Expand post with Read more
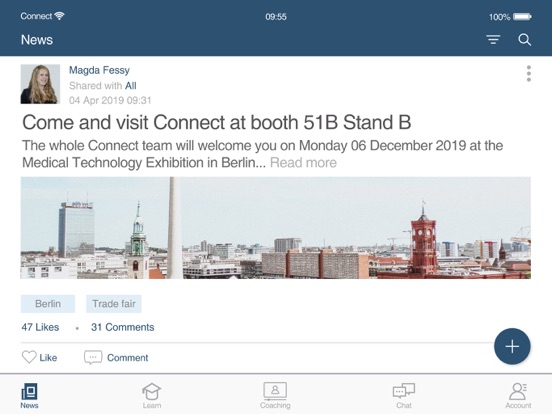Viewport: 552px width, 414px height. coord(303,163)
